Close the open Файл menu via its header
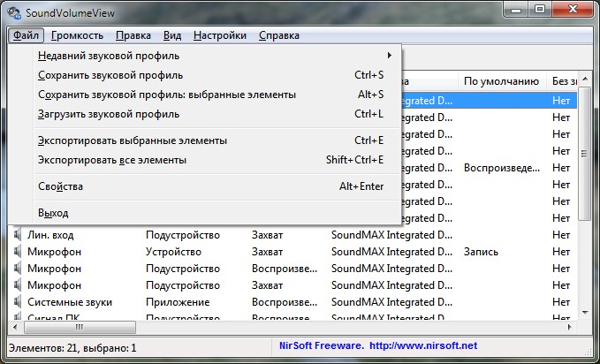This screenshot has width=600, height=364. pos(26,35)
